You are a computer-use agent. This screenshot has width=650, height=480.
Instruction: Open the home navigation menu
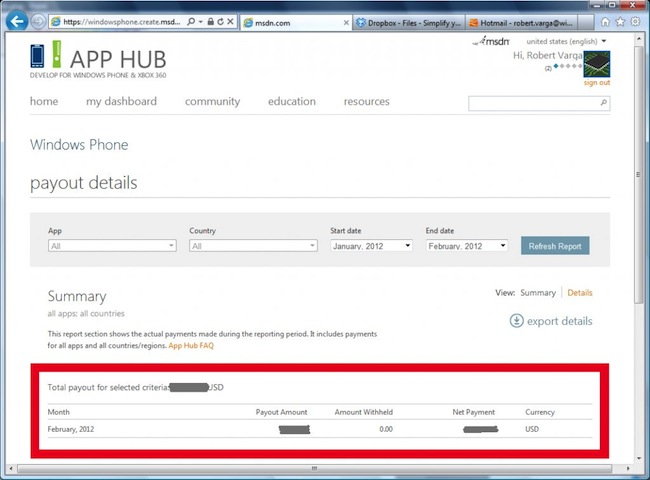(x=44, y=101)
